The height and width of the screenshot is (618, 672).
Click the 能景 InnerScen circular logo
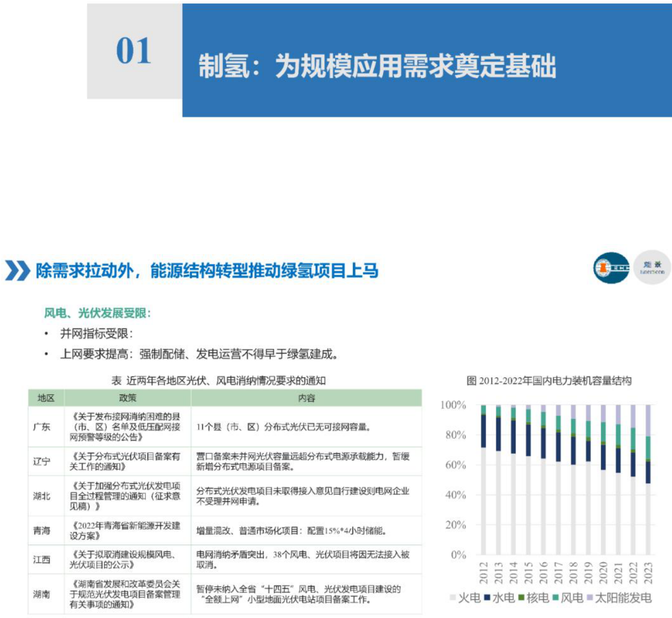(x=652, y=268)
